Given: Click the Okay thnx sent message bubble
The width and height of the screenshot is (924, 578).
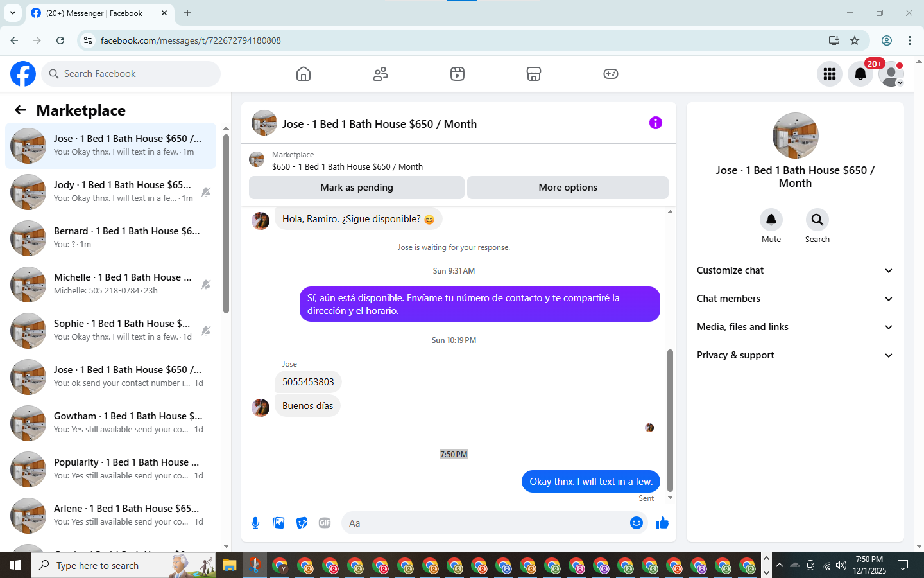Looking at the screenshot, I should coord(591,482).
